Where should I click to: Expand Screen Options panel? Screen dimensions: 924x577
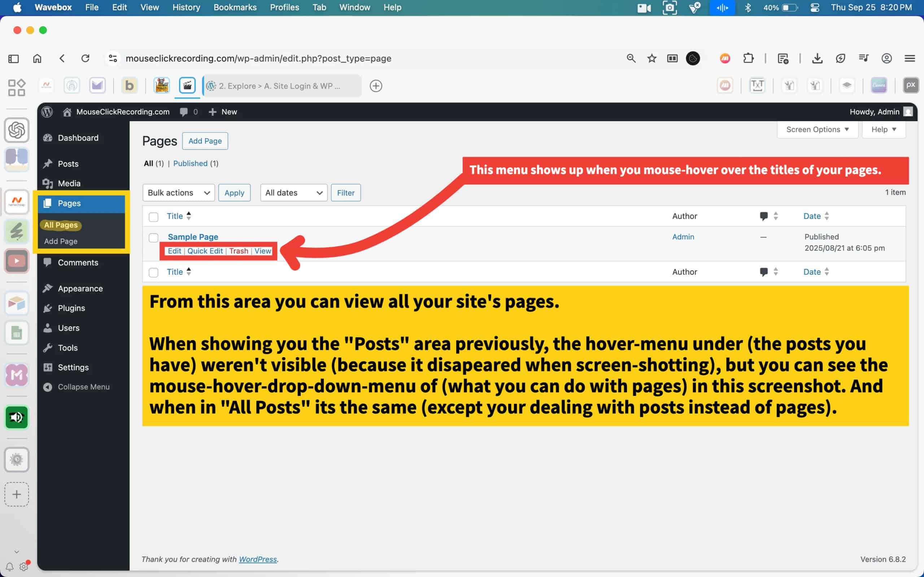pos(817,130)
